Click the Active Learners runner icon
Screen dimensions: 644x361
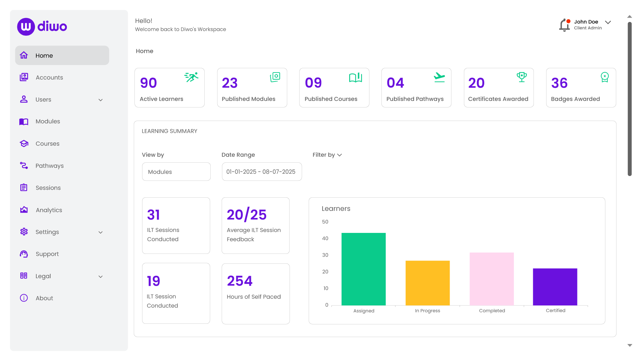pos(191,77)
